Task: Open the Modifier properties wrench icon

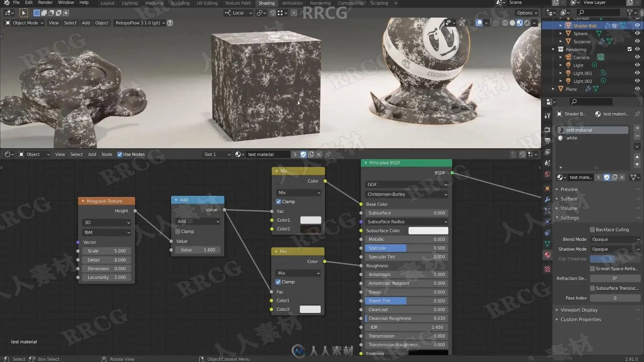Action: pyautogui.click(x=547, y=199)
